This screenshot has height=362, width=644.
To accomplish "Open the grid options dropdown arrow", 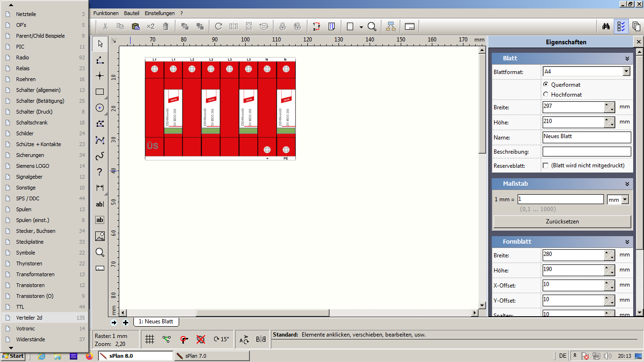I will pyautogui.click(x=361, y=27).
